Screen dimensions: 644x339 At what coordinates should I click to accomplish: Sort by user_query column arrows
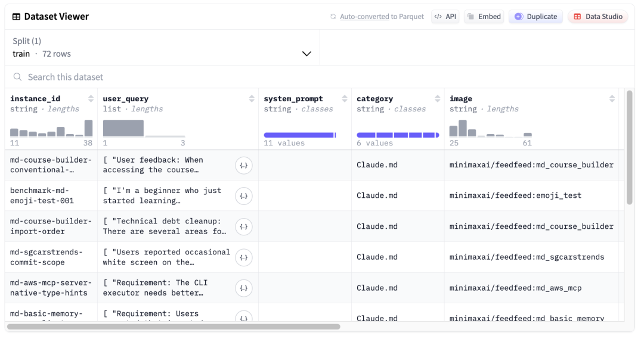(x=252, y=98)
